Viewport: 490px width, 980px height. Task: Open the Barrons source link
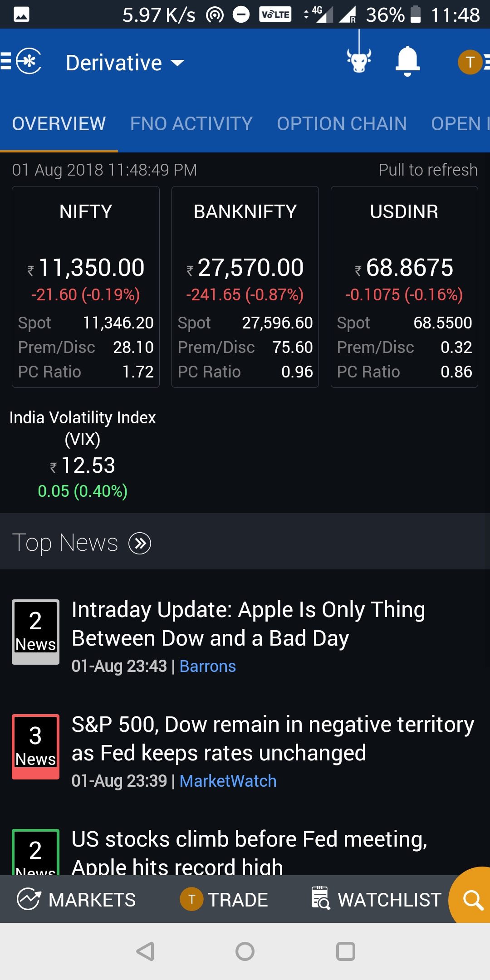(x=207, y=666)
